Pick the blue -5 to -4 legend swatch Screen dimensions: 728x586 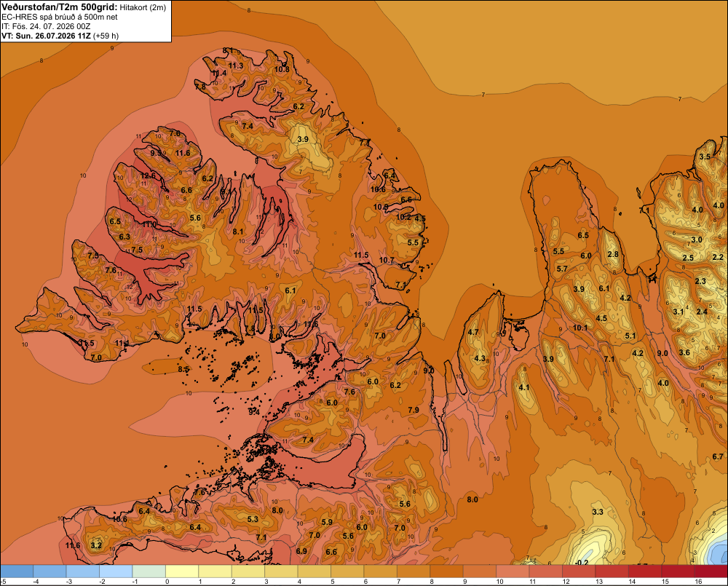tap(17, 571)
